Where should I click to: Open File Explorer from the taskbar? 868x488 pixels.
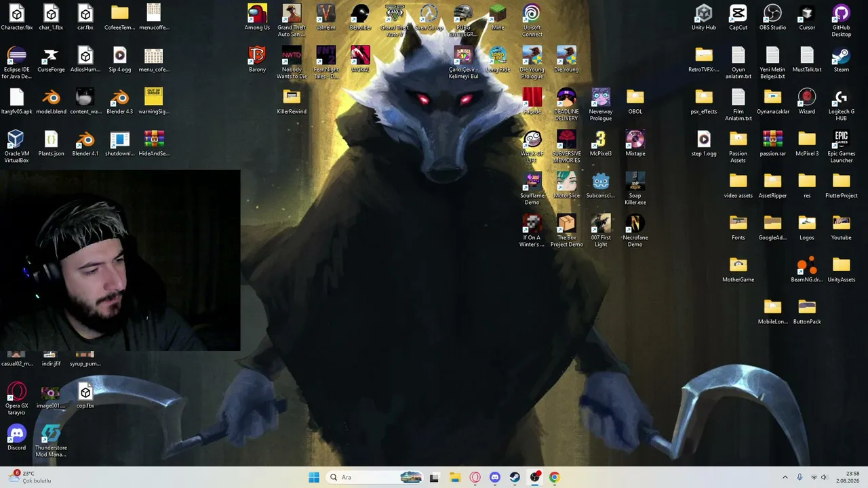(x=455, y=477)
